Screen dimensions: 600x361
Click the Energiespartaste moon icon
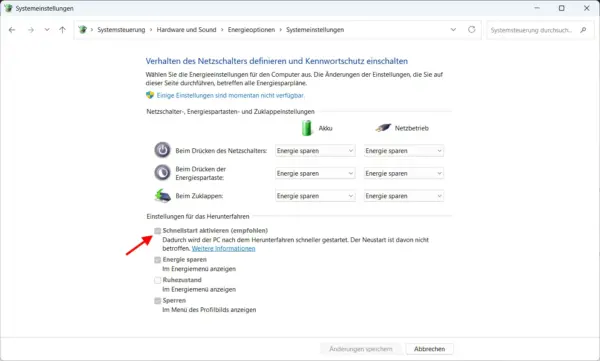tap(162, 173)
